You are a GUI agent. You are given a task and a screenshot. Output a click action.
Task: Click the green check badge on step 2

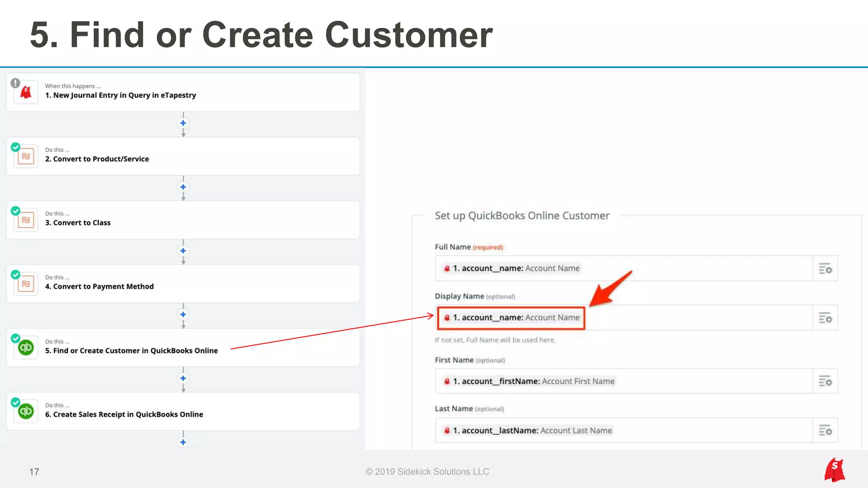pyautogui.click(x=15, y=147)
